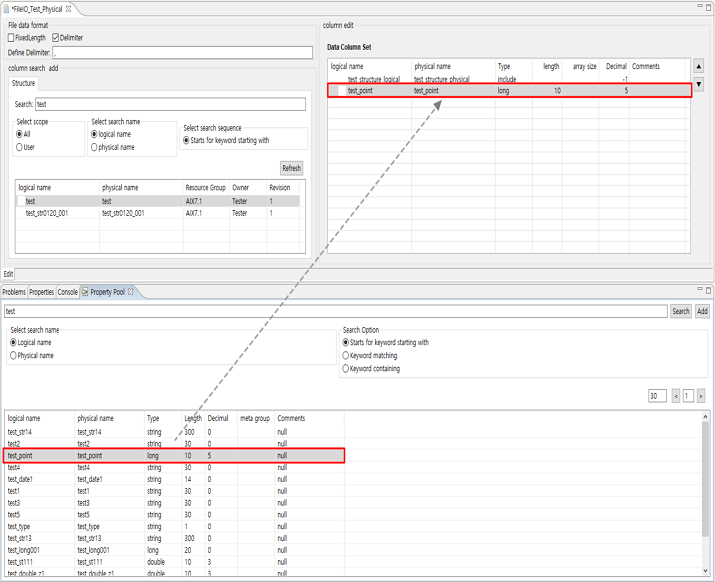This screenshot has width=715, height=582.
Task: Click the meta group column header
Action: 255,418
